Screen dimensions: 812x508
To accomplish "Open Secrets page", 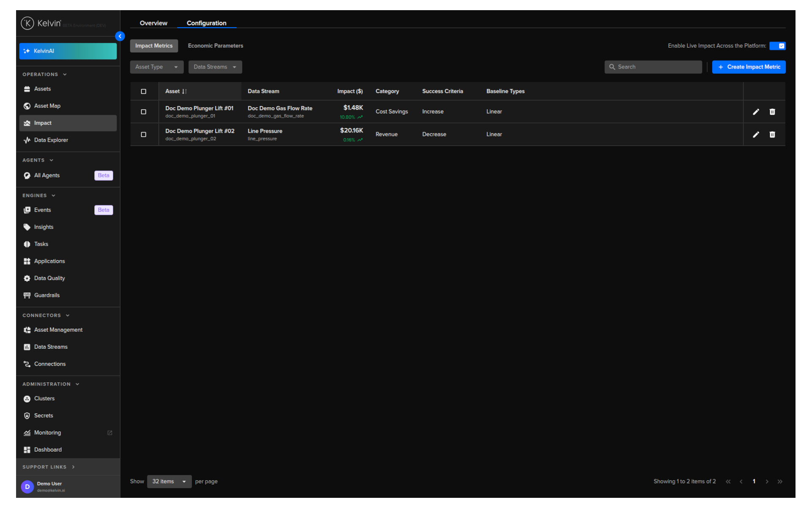I will point(68,416).
